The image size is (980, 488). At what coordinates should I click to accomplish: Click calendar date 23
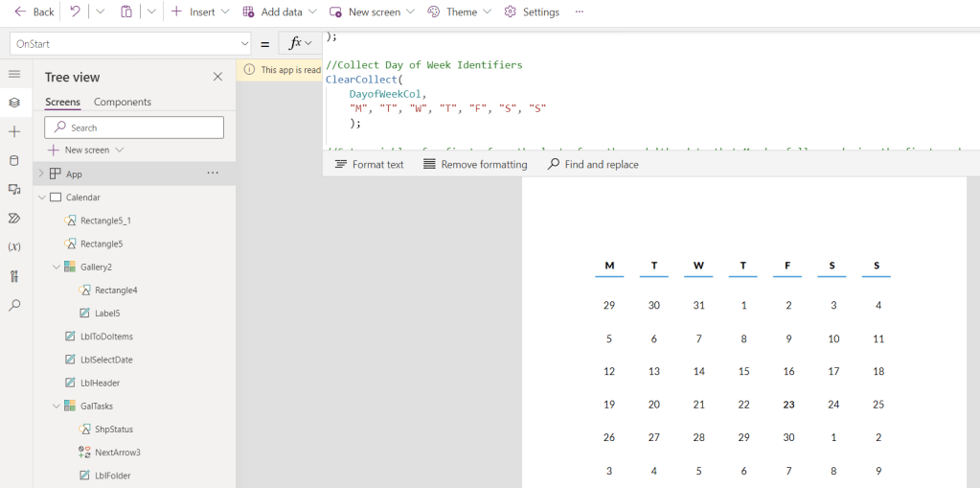tap(788, 405)
